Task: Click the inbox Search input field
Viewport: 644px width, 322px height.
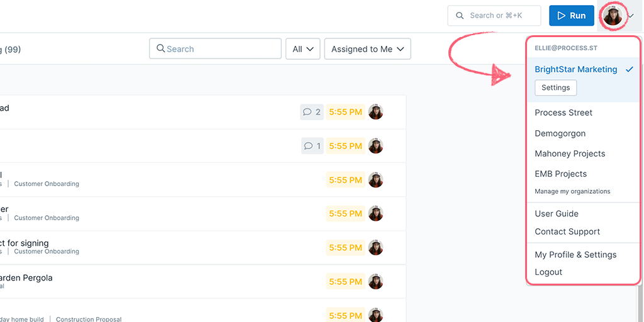Action: [x=215, y=49]
